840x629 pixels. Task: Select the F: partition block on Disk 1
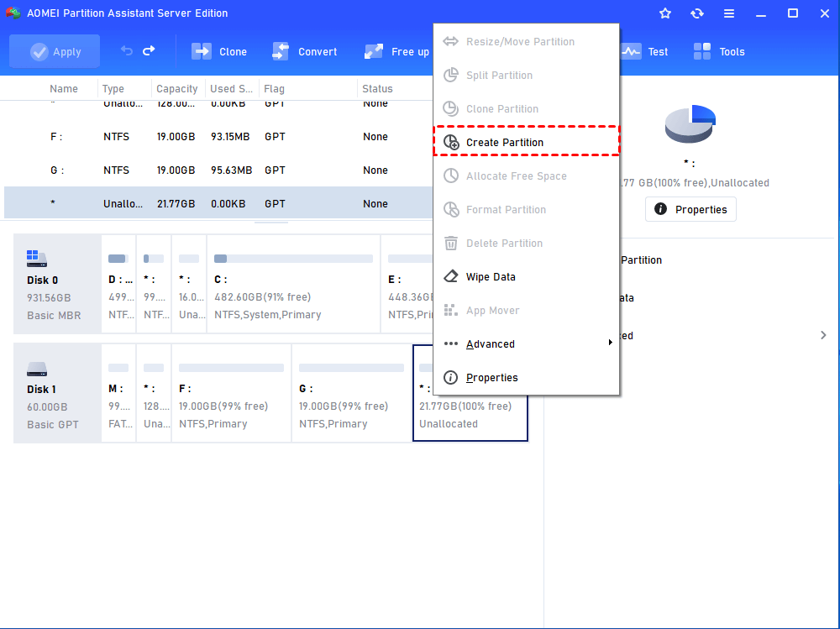(232, 393)
